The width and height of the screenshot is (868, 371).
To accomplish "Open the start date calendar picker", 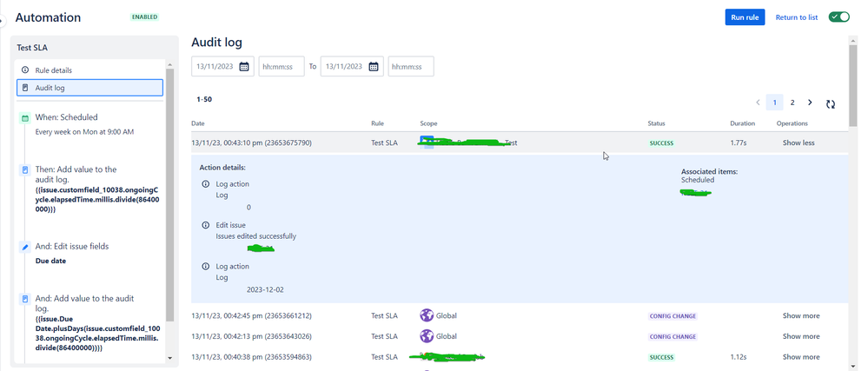I will point(244,66).
